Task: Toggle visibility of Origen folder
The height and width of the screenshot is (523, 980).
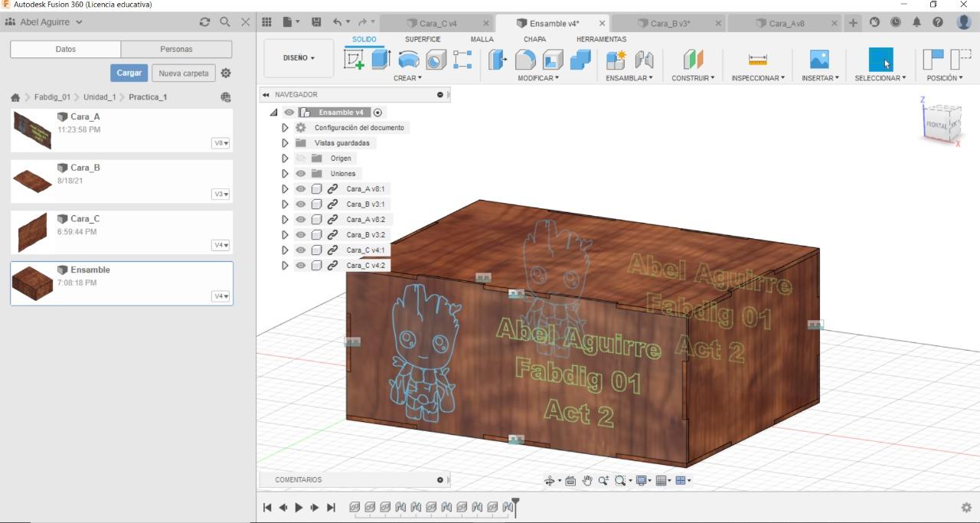Action: pyautogui.click(x=301, y=159)
